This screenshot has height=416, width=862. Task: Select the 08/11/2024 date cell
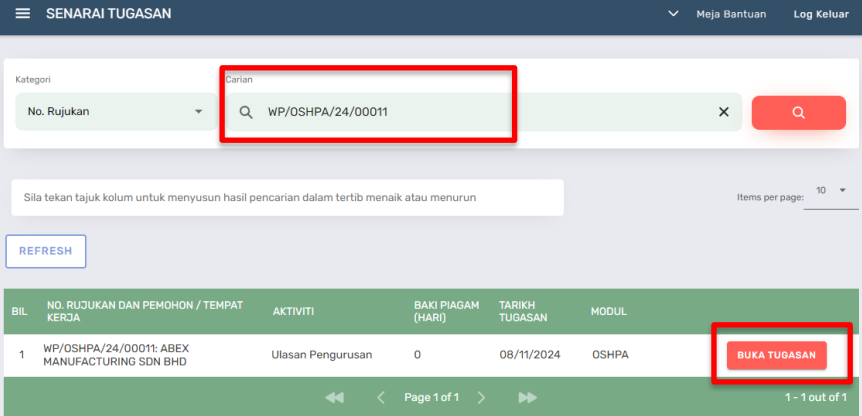(x=529, y=355)
